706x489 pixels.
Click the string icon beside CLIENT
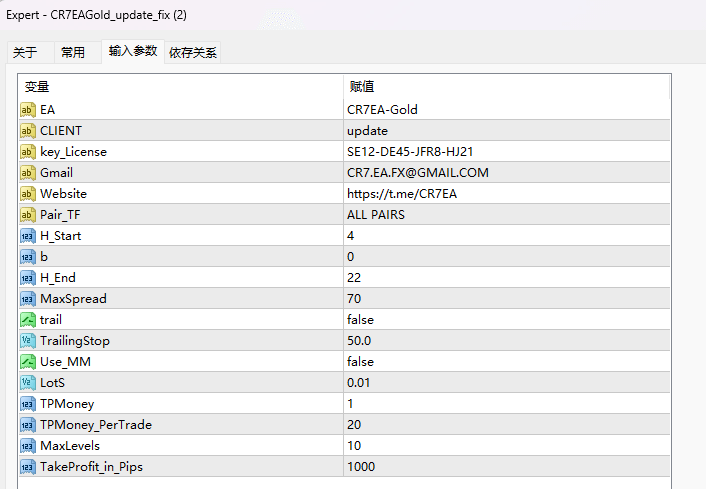click(x=27, y=131)
